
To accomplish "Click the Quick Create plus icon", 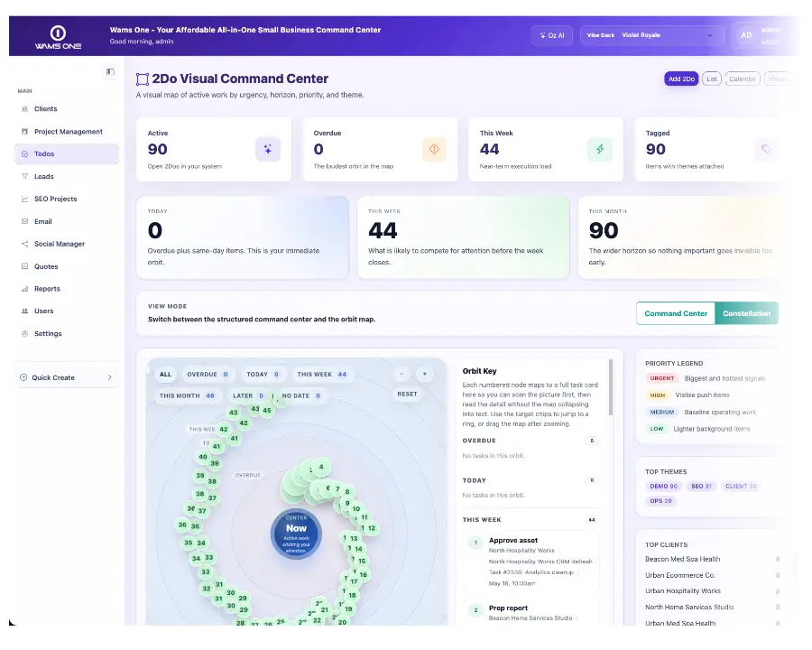I will 23,377.
